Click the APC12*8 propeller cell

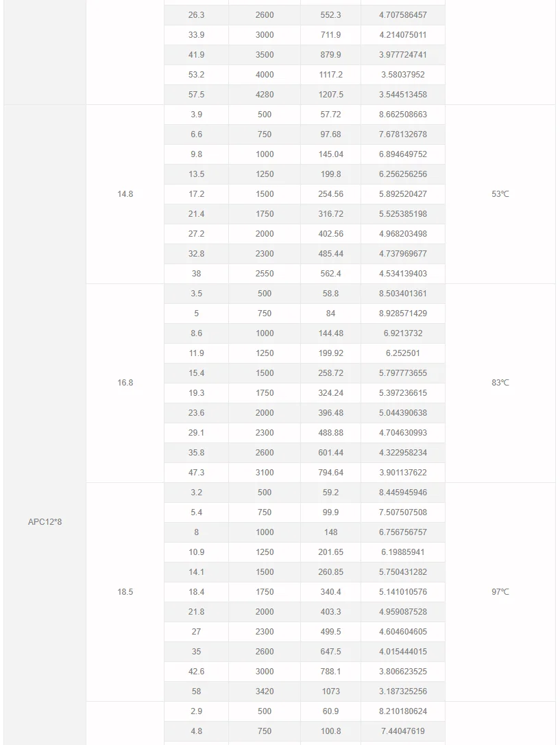tap(45, 521)
